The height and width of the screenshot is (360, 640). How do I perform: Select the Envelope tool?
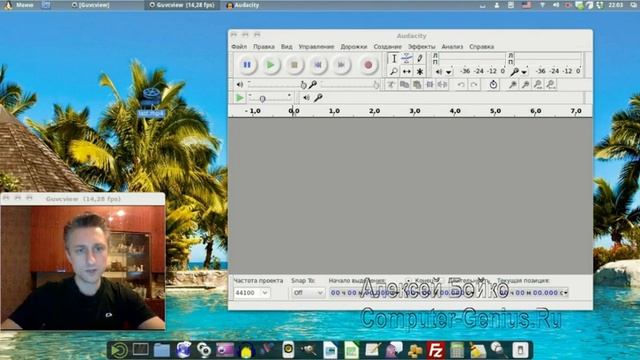click(x=407, y=58)
